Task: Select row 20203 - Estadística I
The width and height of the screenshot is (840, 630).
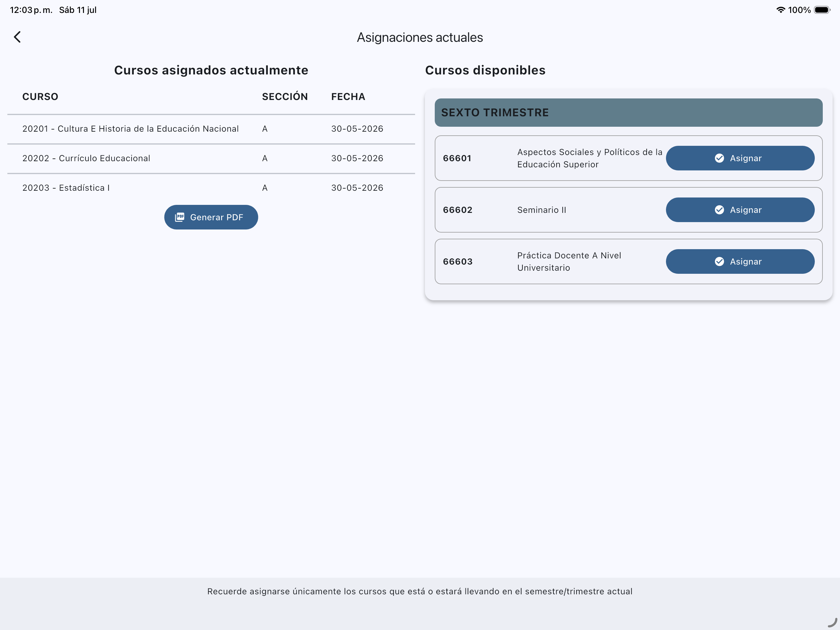Action: click(211, 188)
